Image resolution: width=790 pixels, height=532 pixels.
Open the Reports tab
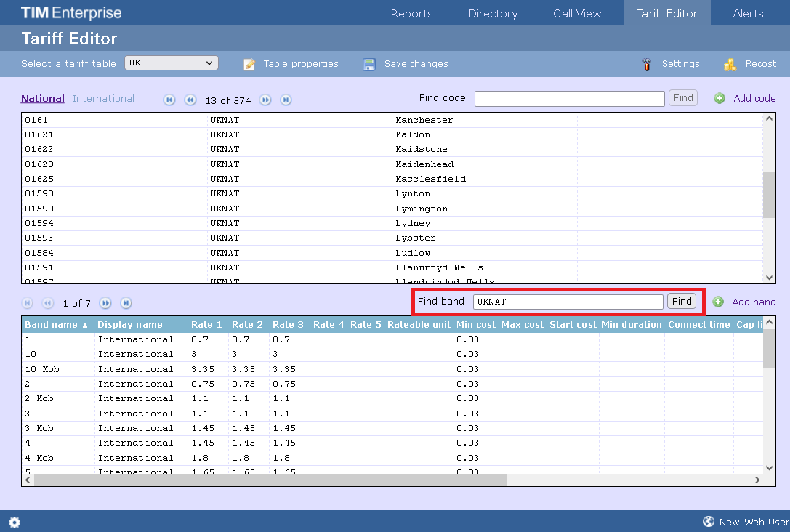411,14
